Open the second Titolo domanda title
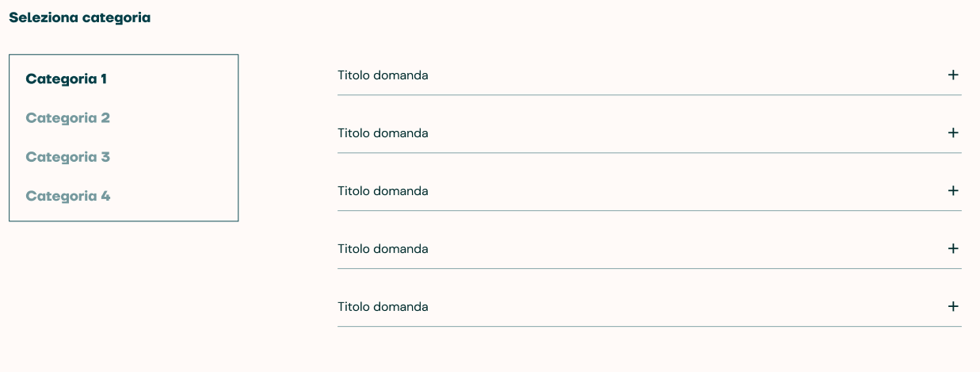 tap(383, 133)
